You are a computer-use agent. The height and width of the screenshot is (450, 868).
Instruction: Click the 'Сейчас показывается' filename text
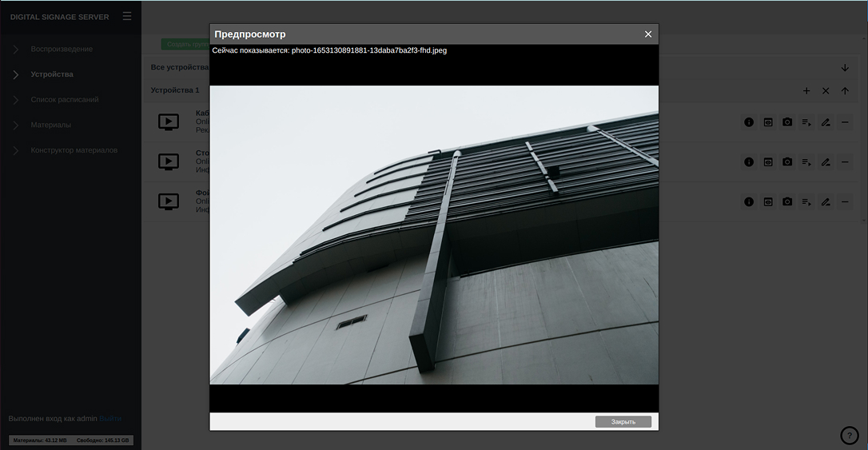click(329, 50)
